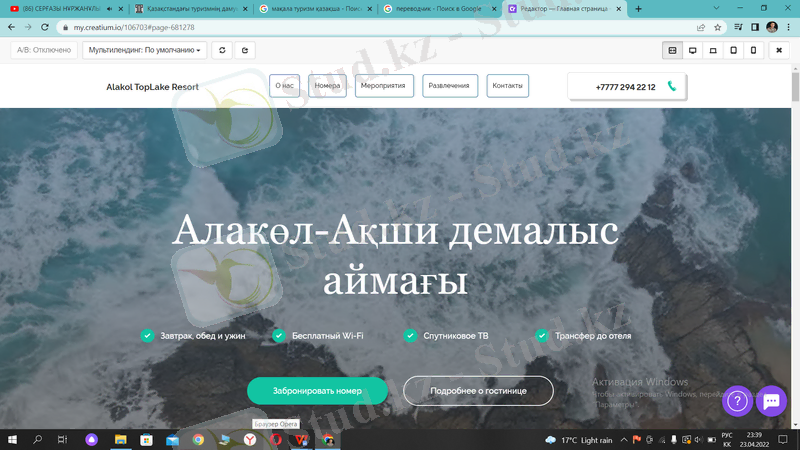Viewport: 800px width, 450px height.
Task: Click the Номера menu item
Action: [327, 85]
